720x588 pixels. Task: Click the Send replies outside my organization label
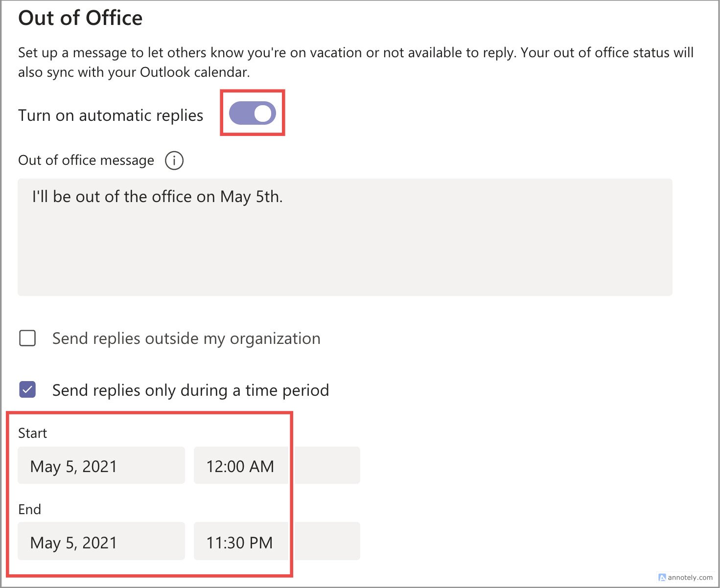point(186,338)
